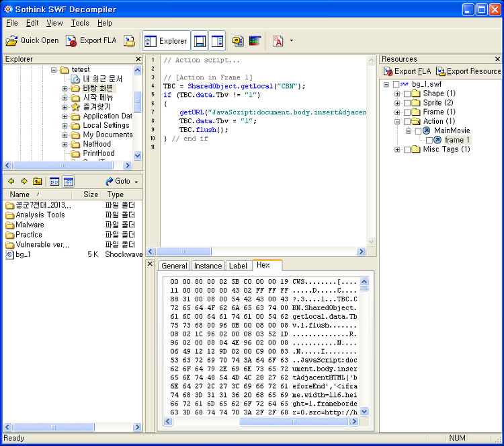Click the hex view scroll down arrow
The height and width of the screenshot is (446, 504).
(364, 412)
